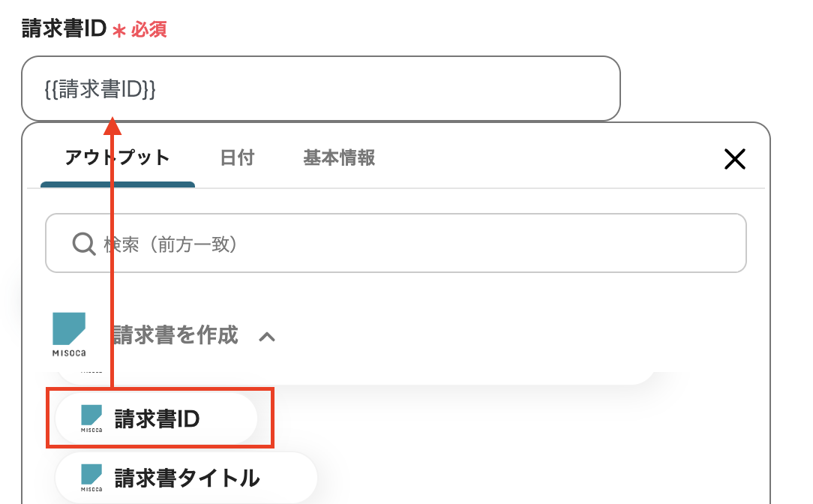This screenshot has height=504, width=813.
Task: Focus the 検索（前方一致） search box
Action: pos(420,244)
